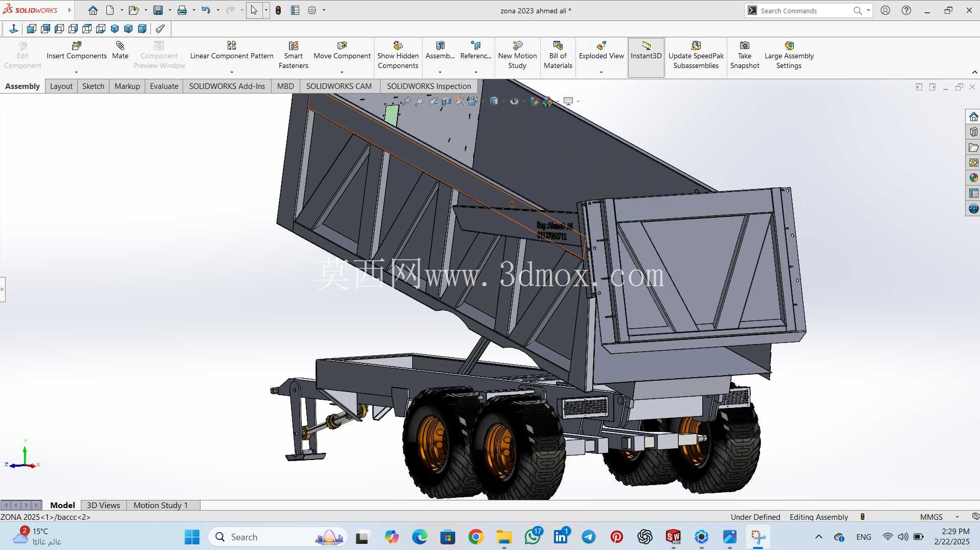The image size is (980, 550).
Task: Click the Home icon in quick access toolbar
Action: [93, 10]
